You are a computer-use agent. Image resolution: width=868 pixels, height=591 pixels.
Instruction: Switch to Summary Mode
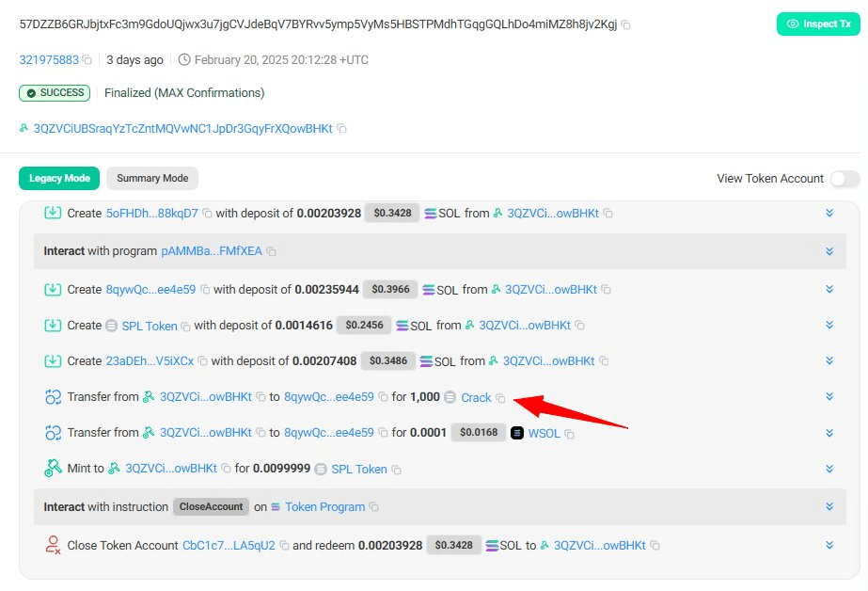[x=152, y=178]
